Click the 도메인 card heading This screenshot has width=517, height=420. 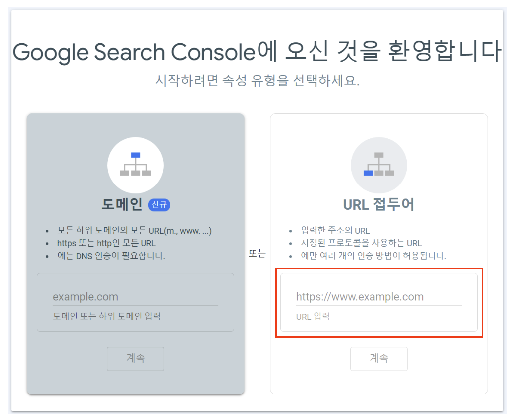(122, 204)
